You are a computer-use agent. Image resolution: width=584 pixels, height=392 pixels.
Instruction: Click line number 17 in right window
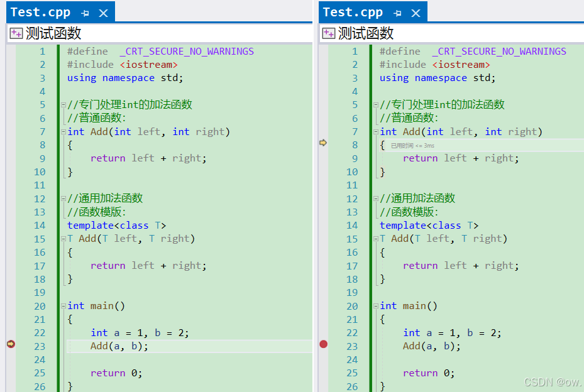[352, 266]
